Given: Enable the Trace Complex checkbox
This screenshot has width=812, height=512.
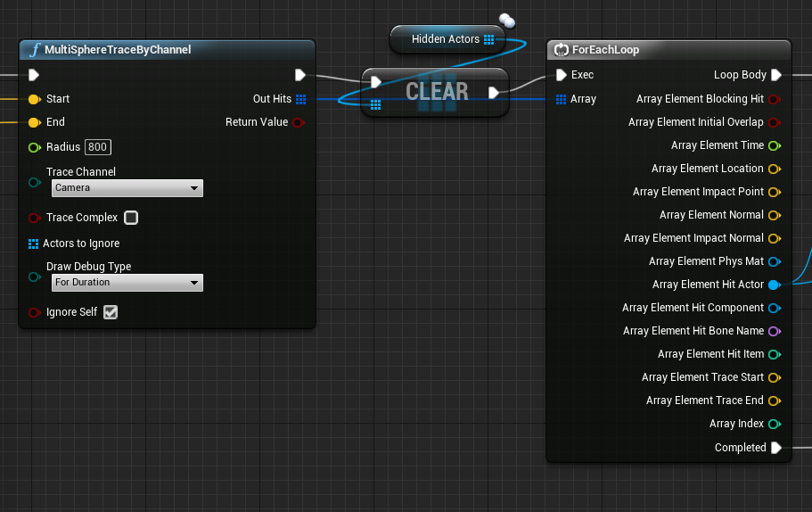Looking at the screenshot, I should tap(131, 218).
